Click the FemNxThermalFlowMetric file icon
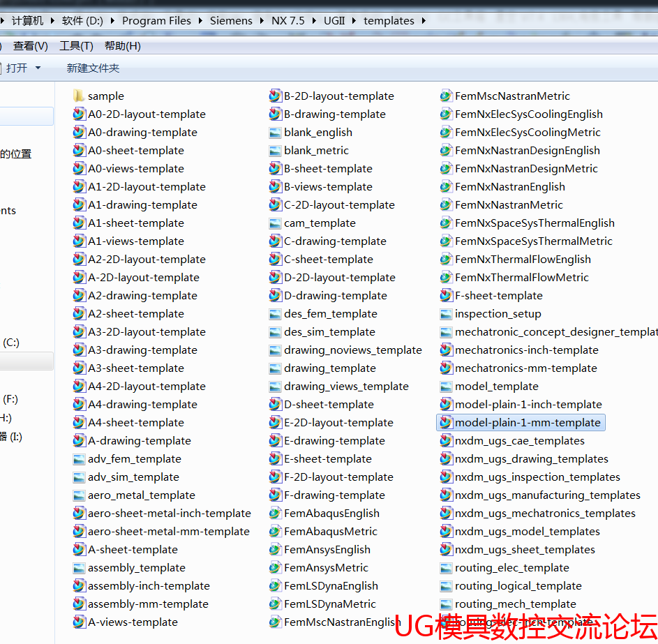658x644 pixels. point(446,277)
